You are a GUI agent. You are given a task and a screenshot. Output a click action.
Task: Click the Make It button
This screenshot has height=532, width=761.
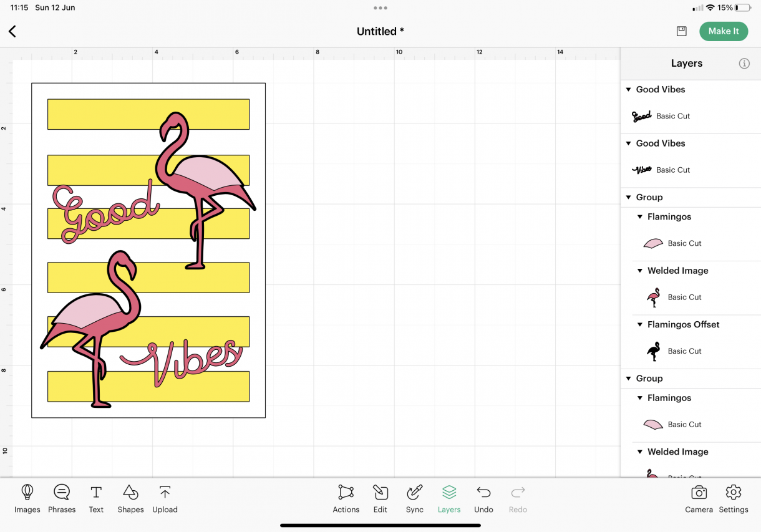tap(724, 31)
